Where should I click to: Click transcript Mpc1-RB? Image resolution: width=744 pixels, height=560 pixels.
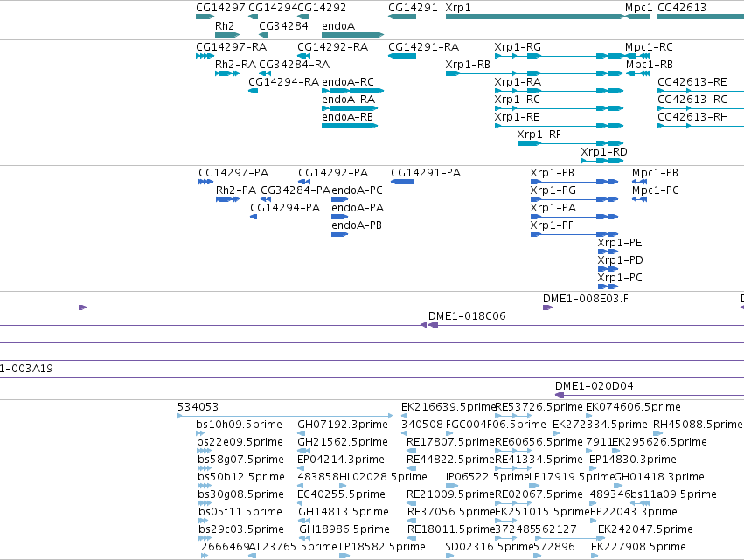649,65
